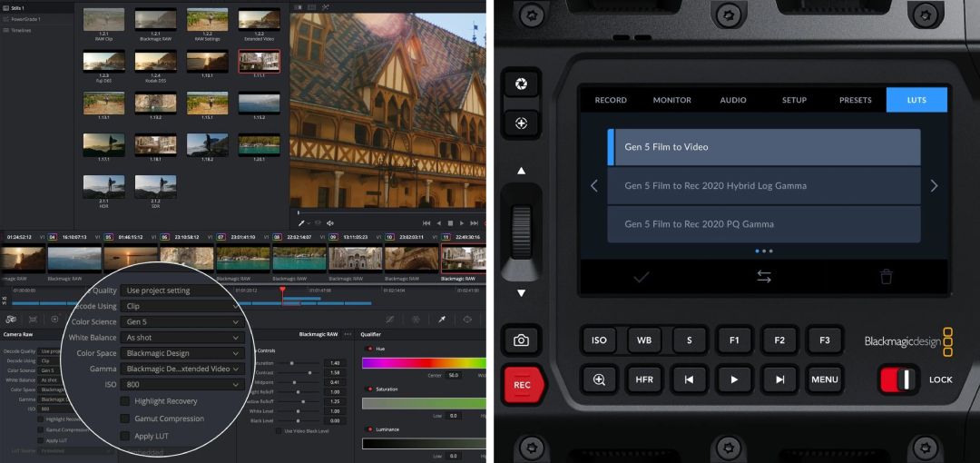
Task: Open the magnified Decode Using Clip dropdown
Action: pyautogui.click(x=181, y=307)
